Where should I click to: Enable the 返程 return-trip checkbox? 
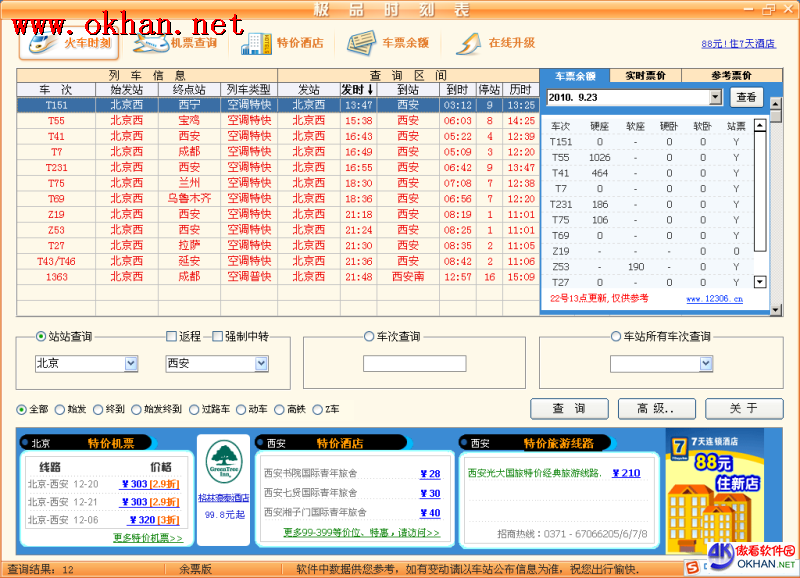pyautogui.click(x=171, y=336)
